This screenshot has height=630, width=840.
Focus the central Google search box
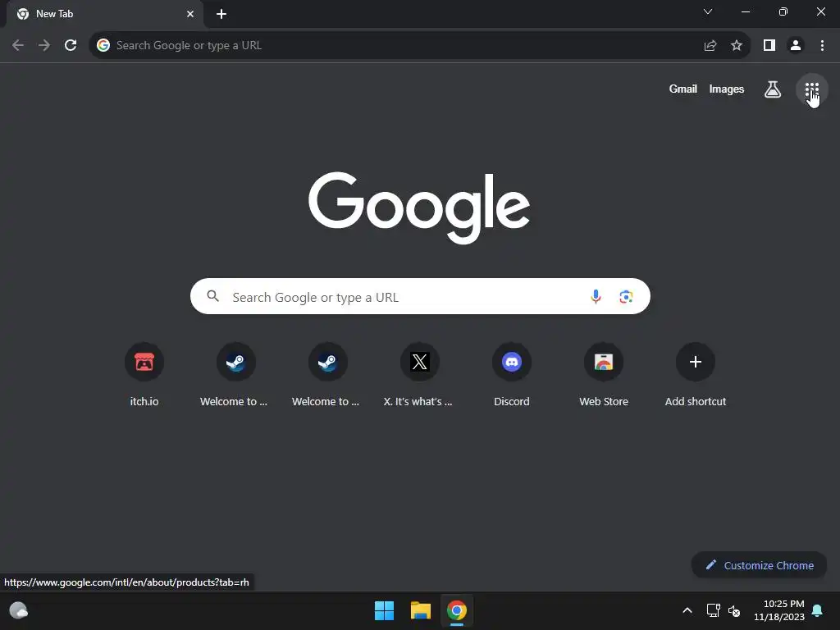pos(420,296)
